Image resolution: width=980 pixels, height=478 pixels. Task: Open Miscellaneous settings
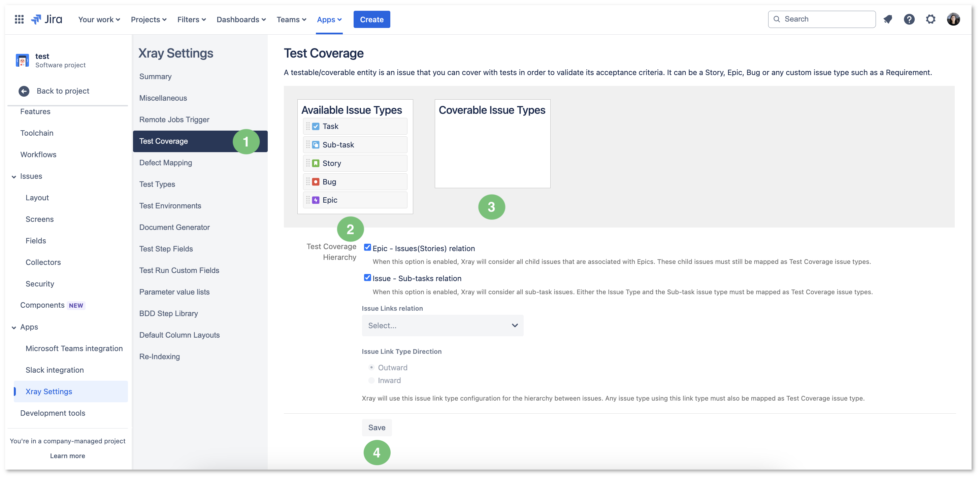(x=163, y=98)
